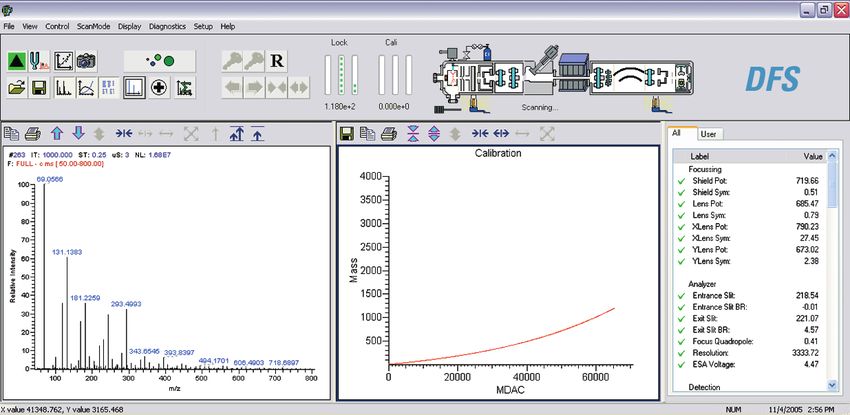Click magenta vertical compress icon
850x415 pixels.
[413, 133]
